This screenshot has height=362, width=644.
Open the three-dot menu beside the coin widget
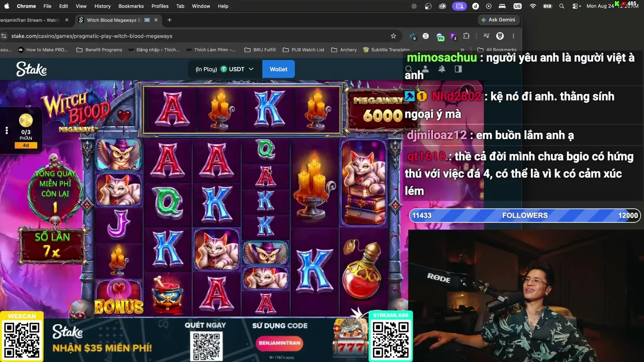click(x=7, y=131)
